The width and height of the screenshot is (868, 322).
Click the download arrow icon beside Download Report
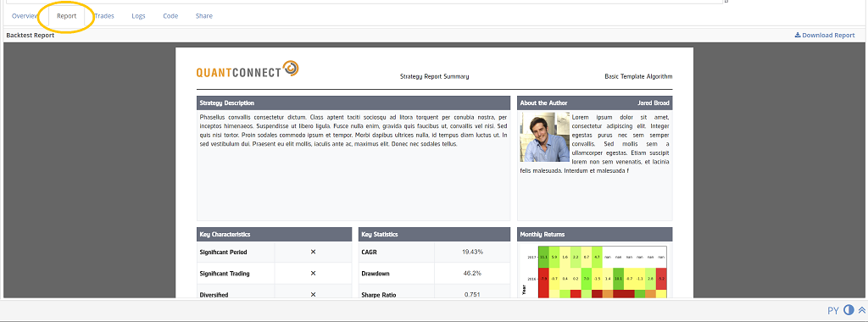pos(798,35)
